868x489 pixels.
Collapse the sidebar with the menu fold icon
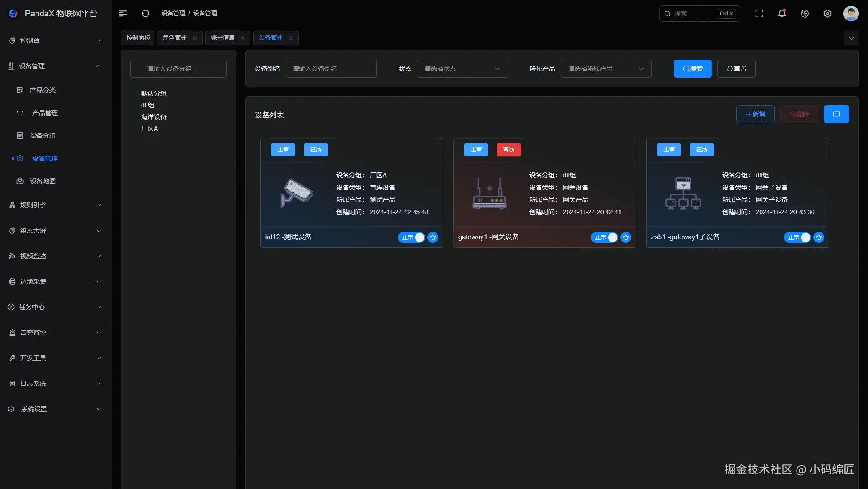123,14
